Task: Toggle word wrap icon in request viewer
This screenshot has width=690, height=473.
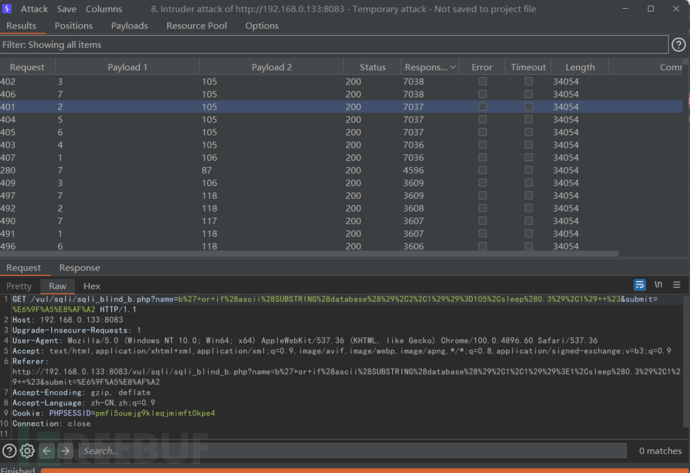Action: (x=639, y=285)
